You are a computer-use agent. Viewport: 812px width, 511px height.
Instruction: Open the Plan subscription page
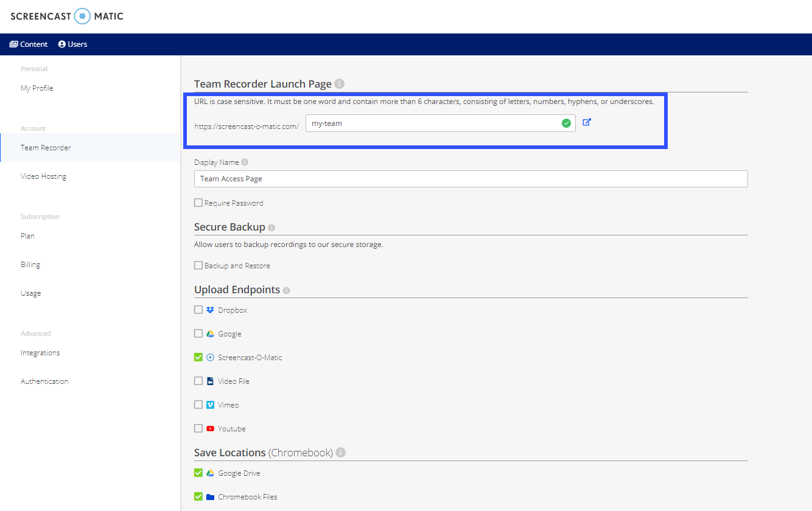(x=27, y=236)
